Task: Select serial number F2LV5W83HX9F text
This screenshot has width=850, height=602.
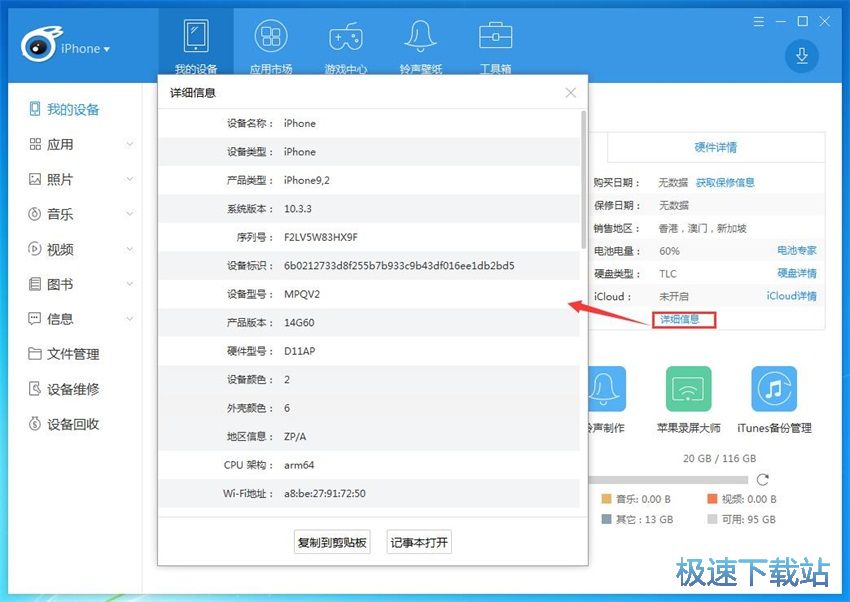Action: click(x=321, y=237)
